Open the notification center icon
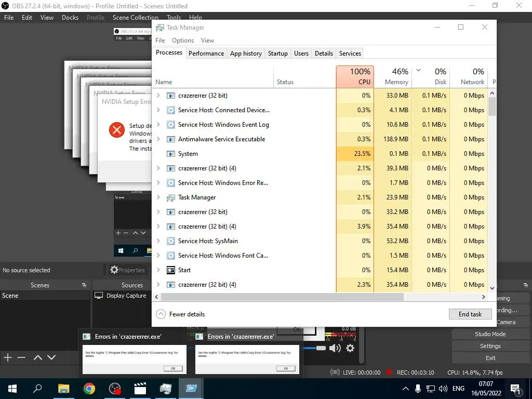Viewport: 532px width, 399px height. click(x=515, y=389)
